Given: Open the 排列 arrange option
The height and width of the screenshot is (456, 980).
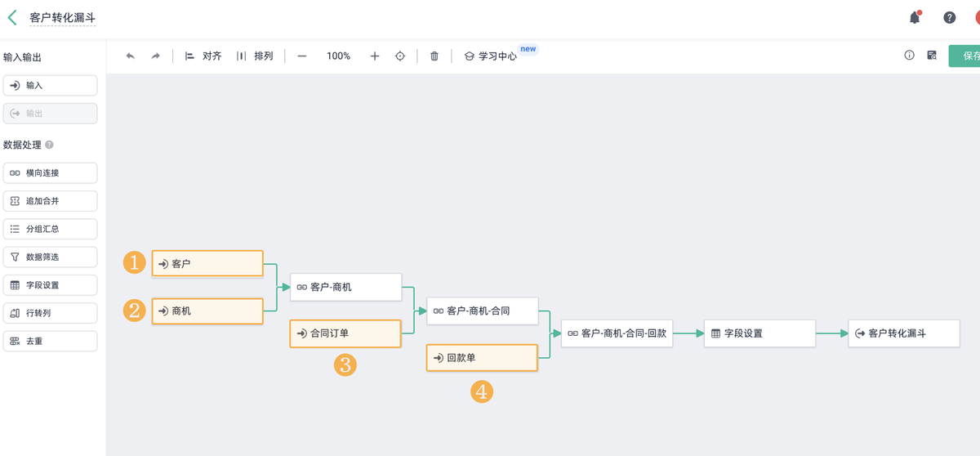Looking at the screenshot, I should 254,56.
